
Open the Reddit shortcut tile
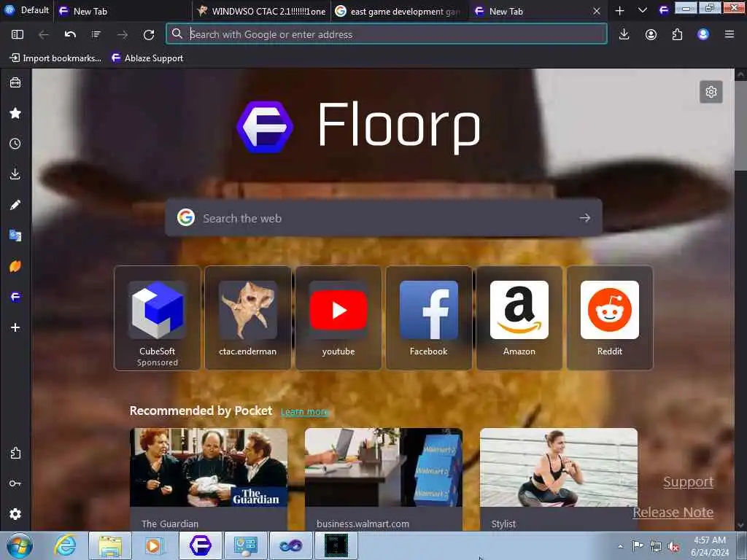(x=610, y=318)
